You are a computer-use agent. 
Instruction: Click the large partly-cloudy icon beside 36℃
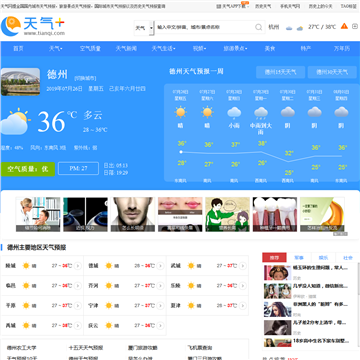[x=15, y=121]
